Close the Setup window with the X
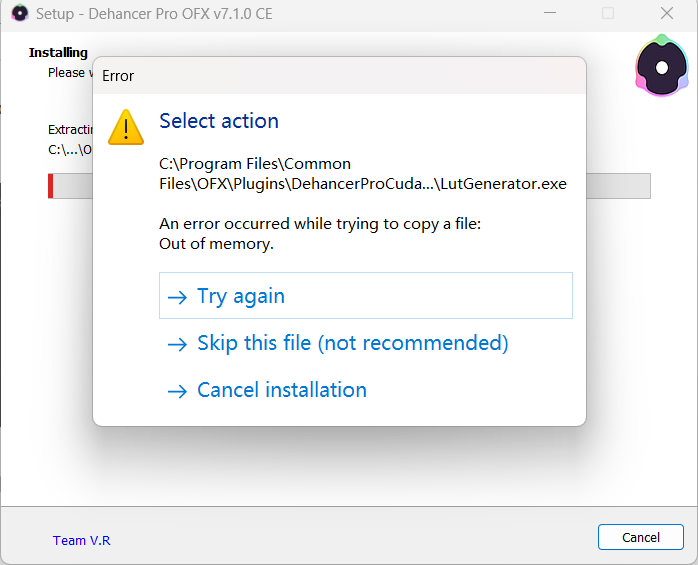This screenshot has width=698, height=565. pos(667,14)
